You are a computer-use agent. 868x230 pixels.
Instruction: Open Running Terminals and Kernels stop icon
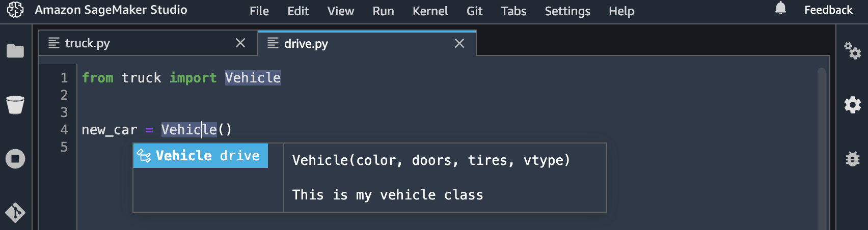(x=15, y=159)
